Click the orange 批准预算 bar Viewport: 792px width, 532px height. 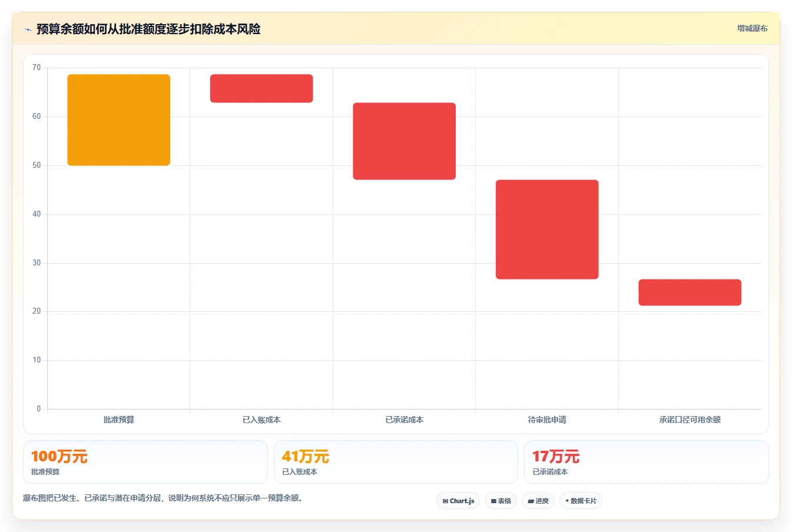point(119,120)
